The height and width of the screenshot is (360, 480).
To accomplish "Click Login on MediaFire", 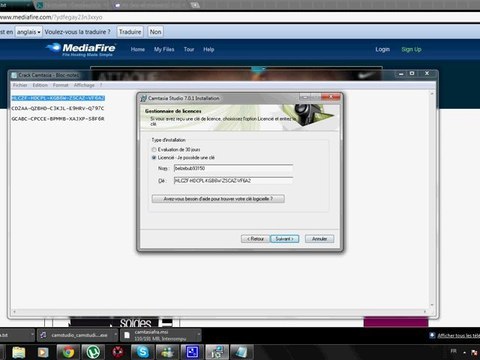I will [x=382, y=49].
